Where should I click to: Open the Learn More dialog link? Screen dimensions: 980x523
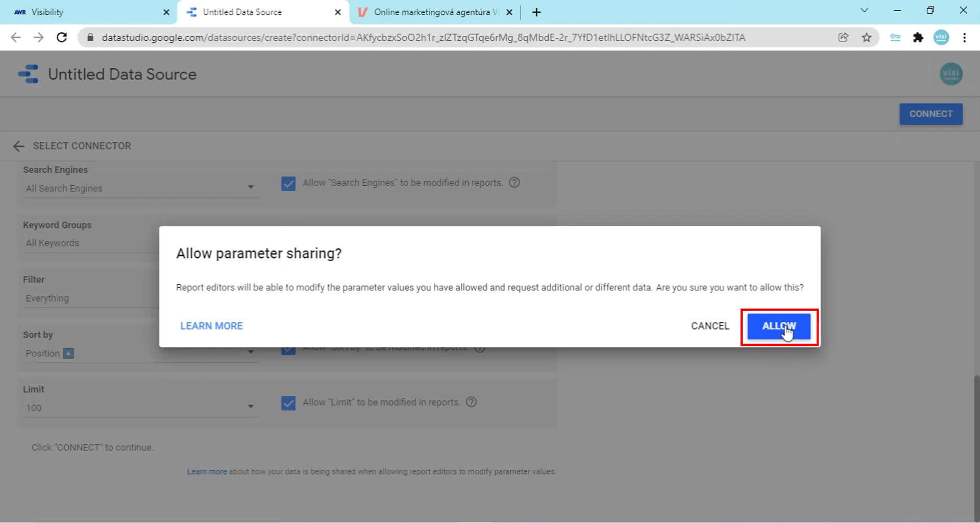211,326
